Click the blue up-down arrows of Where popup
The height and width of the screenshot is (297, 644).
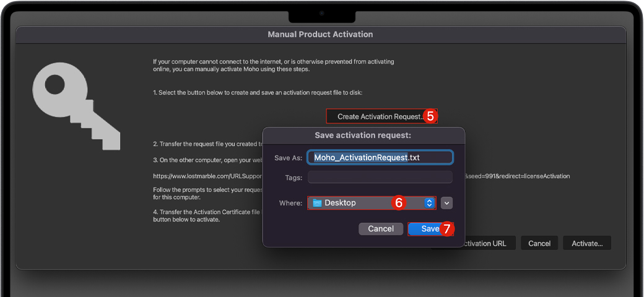tap(429, 203)
